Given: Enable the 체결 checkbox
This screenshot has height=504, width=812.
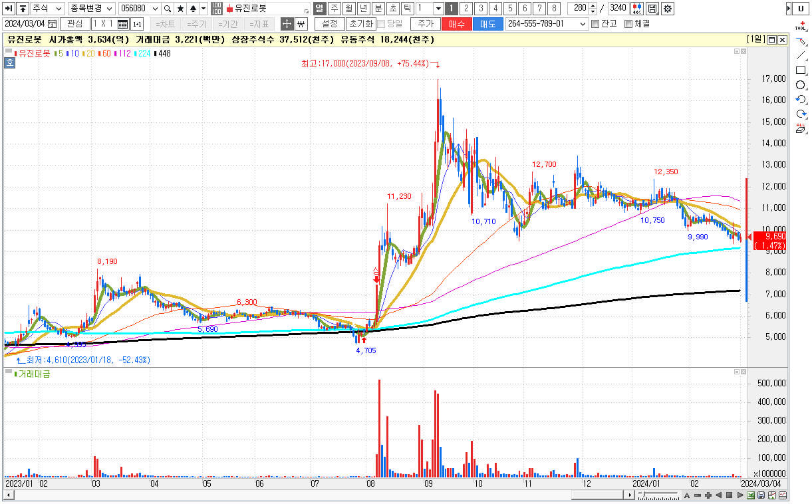Looking at the screenshot, I should click(x=628, y=24).
